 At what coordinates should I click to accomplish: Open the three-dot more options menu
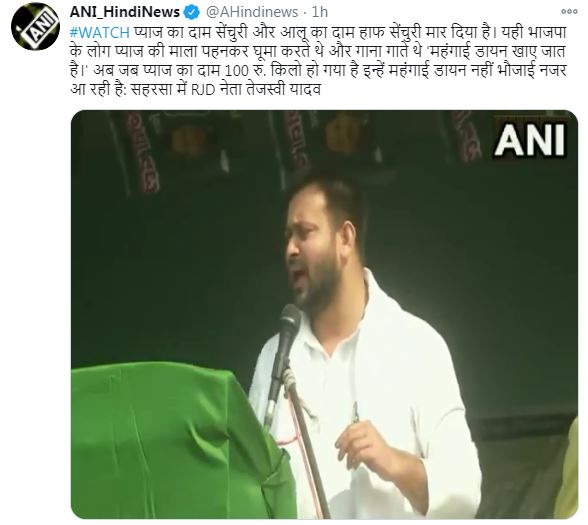coord(569,12)
